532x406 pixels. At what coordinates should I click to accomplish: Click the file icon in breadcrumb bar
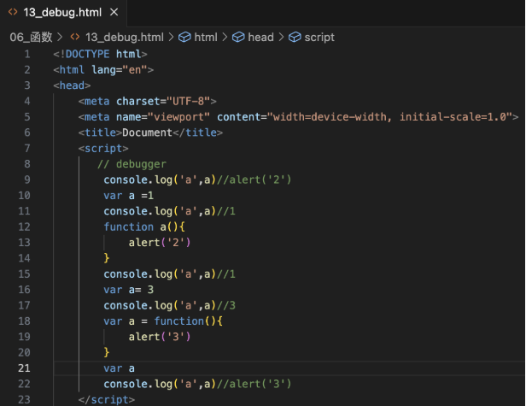75,37
